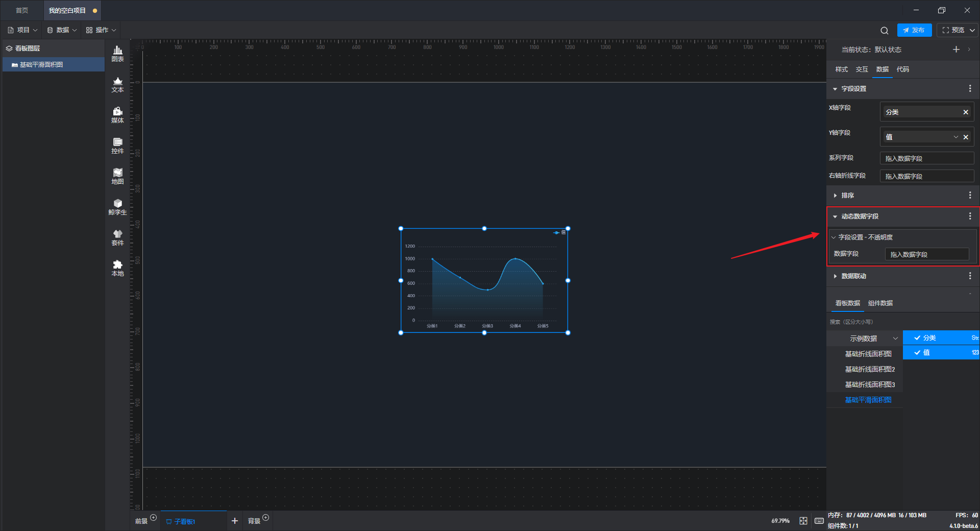Switch to the 代码 tab

pos(903,69)
